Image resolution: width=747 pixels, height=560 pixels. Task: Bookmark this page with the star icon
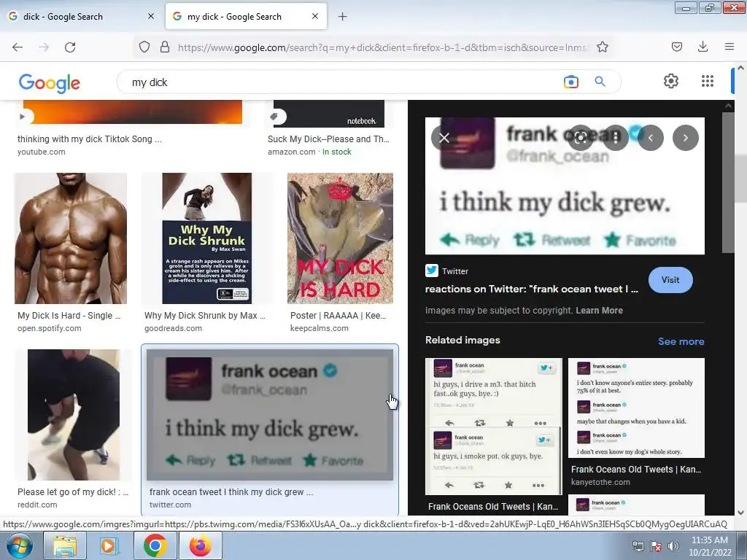click(x=602, y=47)
